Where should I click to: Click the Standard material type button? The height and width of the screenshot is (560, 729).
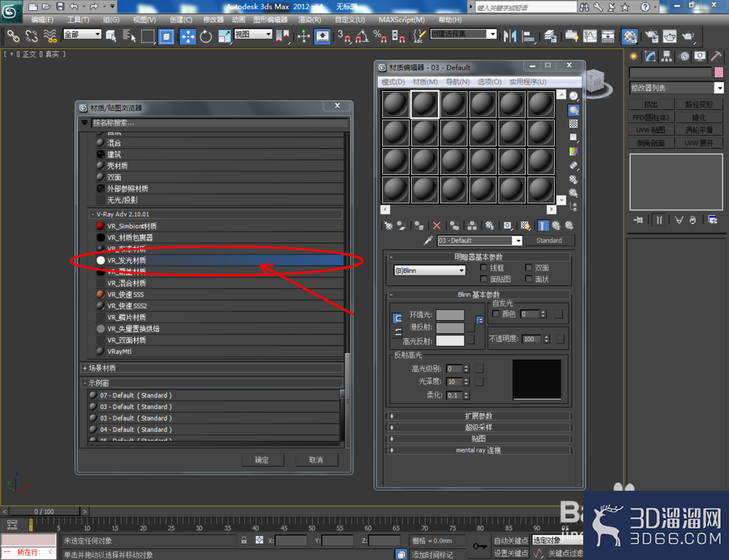(x=549, y=241)
